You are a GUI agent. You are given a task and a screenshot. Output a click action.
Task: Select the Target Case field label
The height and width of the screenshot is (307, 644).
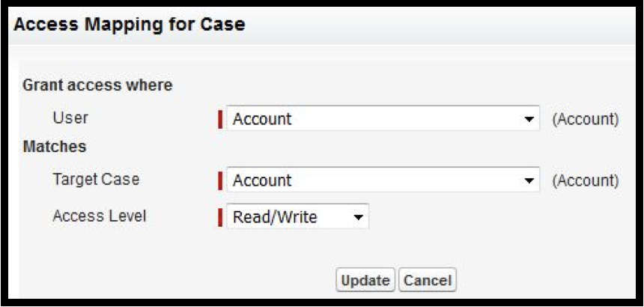(x=96, y=180)
